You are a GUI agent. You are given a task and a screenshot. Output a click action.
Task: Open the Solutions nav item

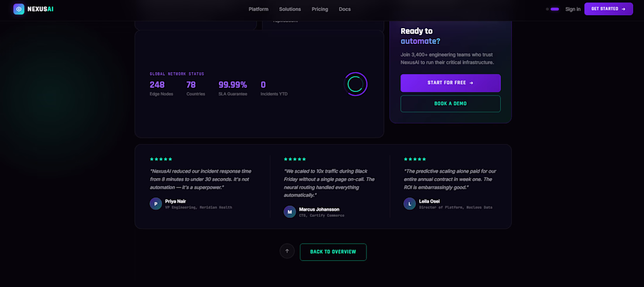coord(290,9)
